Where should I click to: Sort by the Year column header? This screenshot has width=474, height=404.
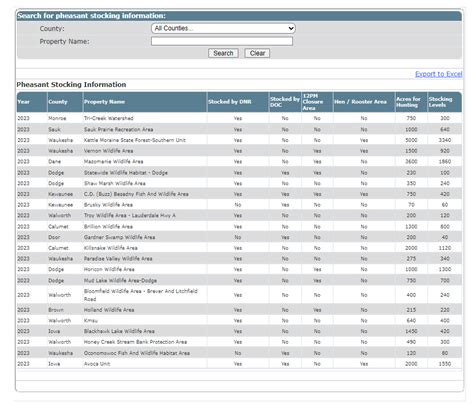coord(24,102)
